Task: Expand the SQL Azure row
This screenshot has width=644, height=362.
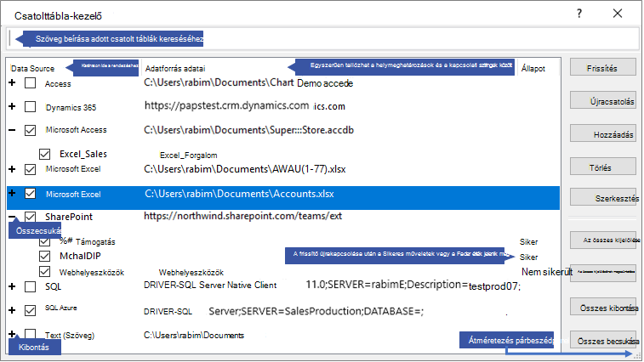Action: point(12,310)
